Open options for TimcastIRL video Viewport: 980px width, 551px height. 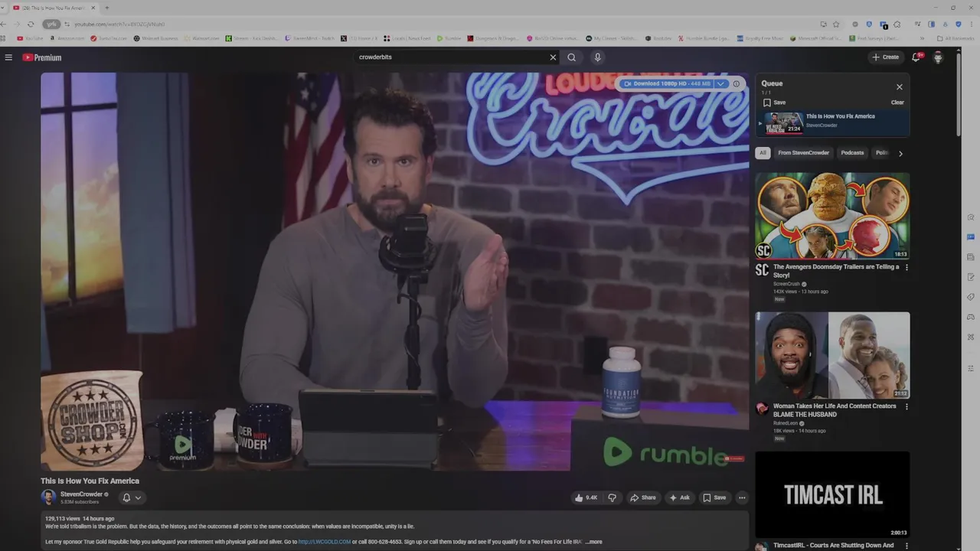906,546
